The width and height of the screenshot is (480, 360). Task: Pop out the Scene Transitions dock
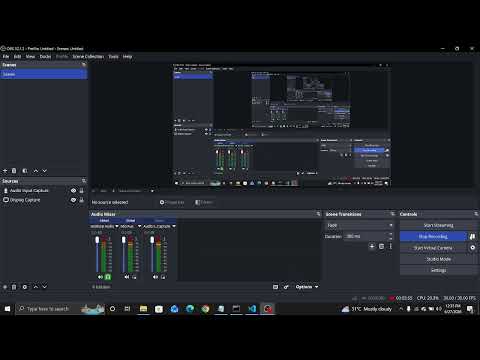392,214
